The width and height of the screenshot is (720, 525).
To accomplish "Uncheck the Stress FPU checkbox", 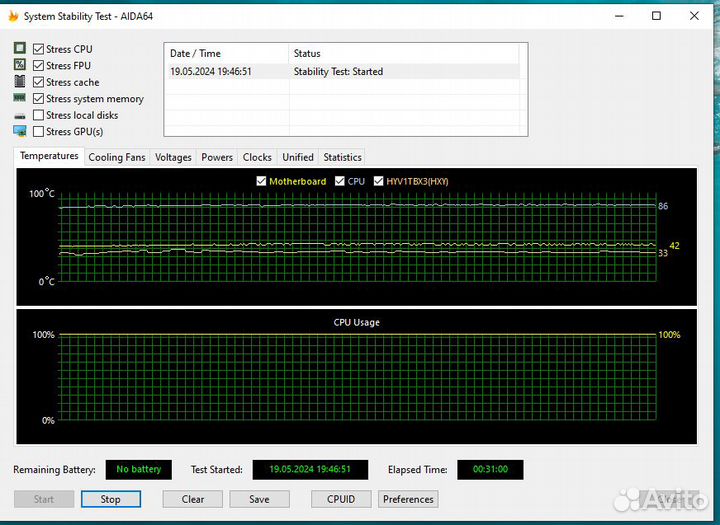I will click(39, 66).
